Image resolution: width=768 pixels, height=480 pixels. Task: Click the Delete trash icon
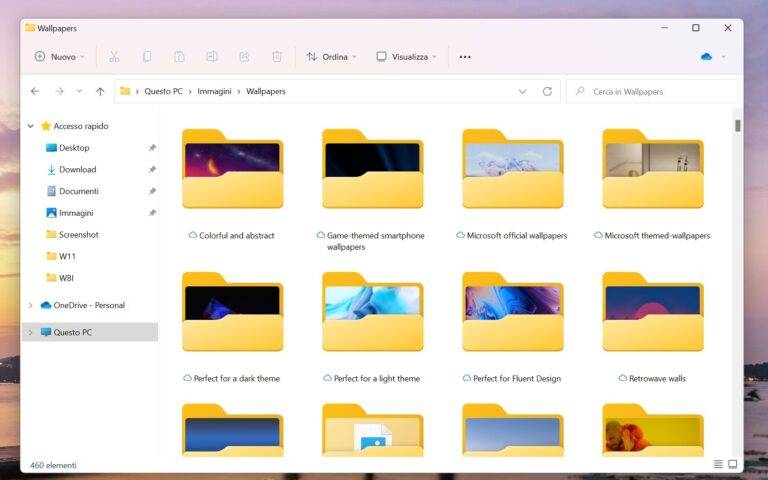[x=277, y=57]
